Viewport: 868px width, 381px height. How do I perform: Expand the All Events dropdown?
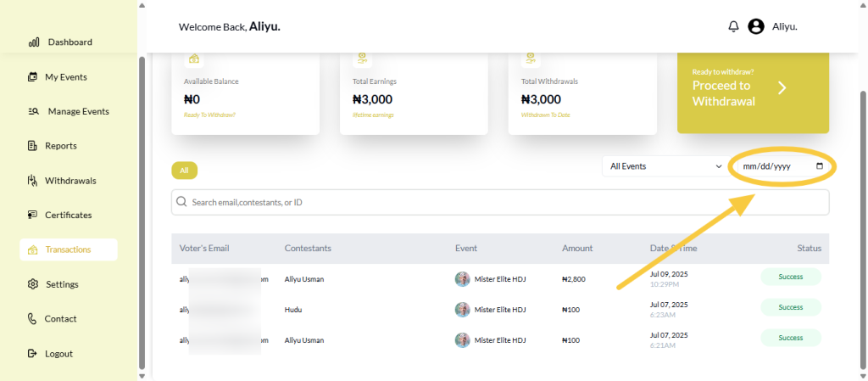tap(665, 166)
